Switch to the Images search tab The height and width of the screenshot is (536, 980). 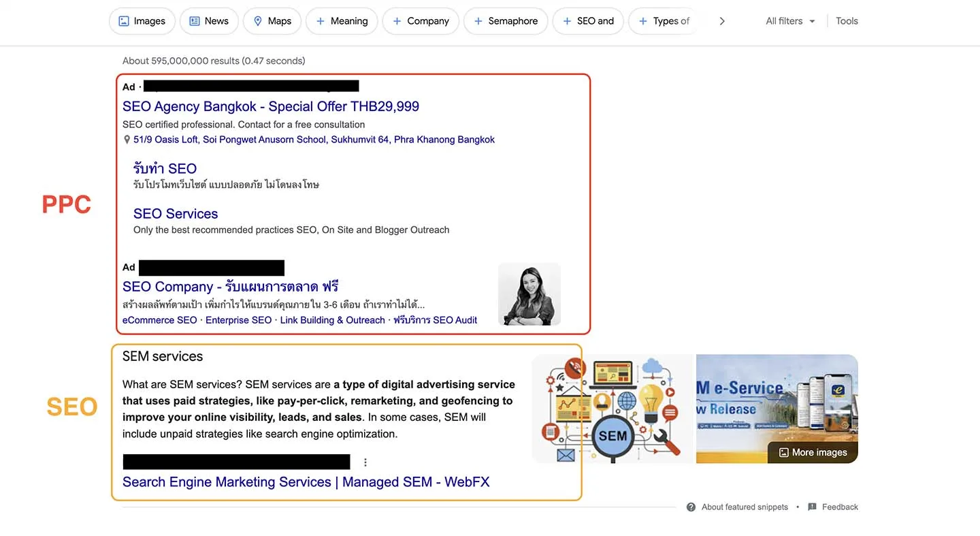click(142, 20)
